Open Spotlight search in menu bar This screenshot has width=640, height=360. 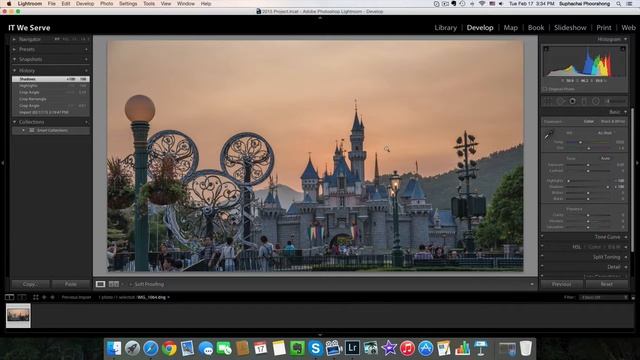tap(619, 4)
